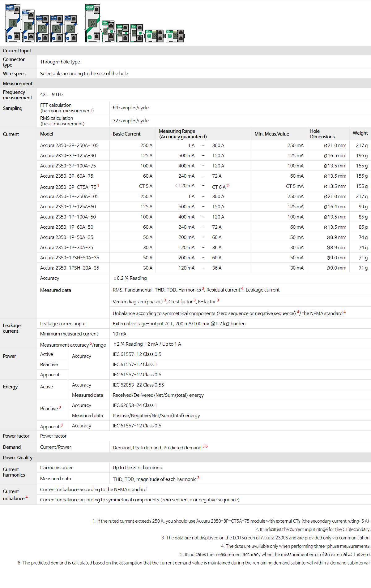Click the "32 samples/cycle" value
The image size is (371, 588).
click(x=131, y=121)
